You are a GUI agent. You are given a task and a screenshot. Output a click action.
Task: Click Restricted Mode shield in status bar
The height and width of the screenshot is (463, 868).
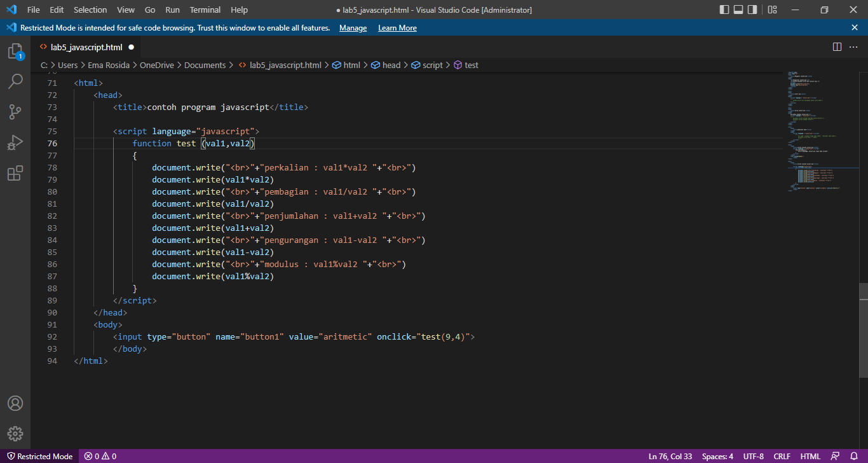click(39, 456)
